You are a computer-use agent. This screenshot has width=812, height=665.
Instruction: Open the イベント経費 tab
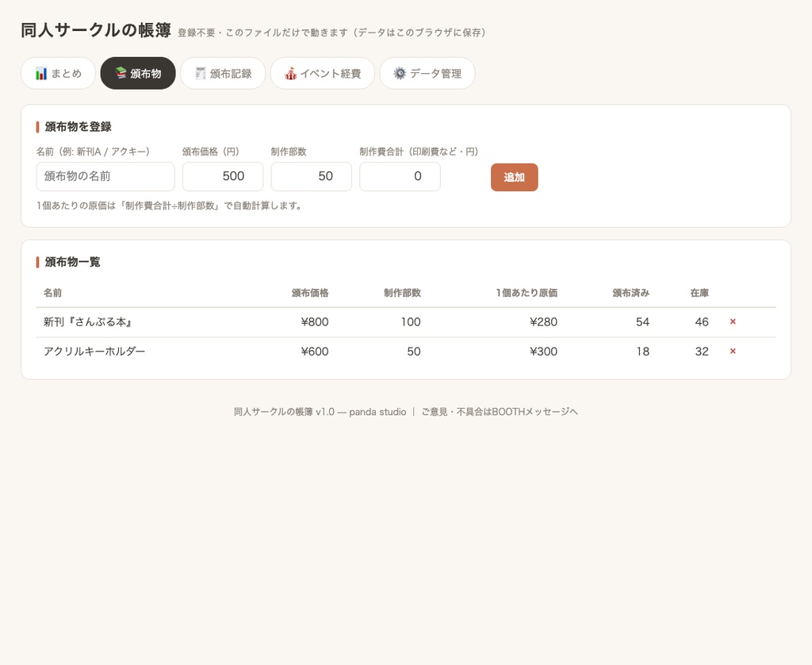322,73
